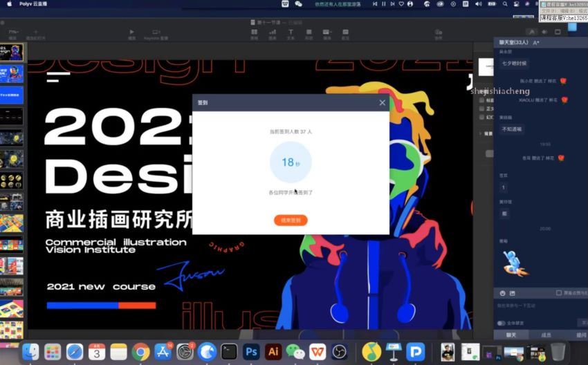Toggle the checkbox right of the chat image icon
Image resolution: width=588 pixels, height=365 pixels.
[559, 292]
